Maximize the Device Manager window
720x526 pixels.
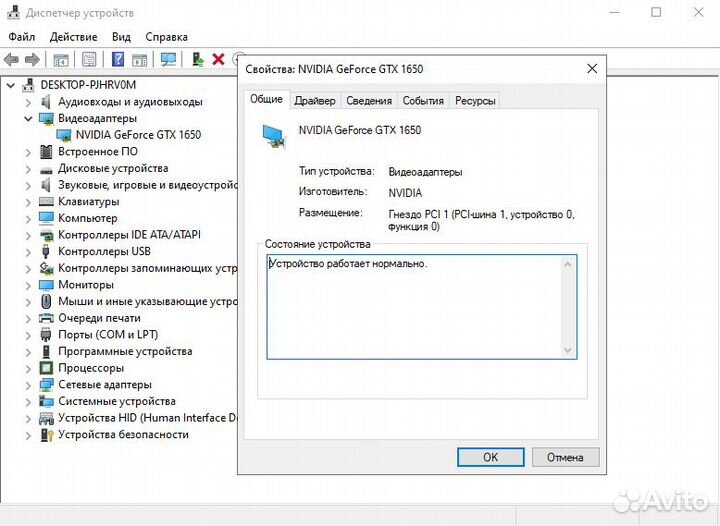tap(656, 12)
